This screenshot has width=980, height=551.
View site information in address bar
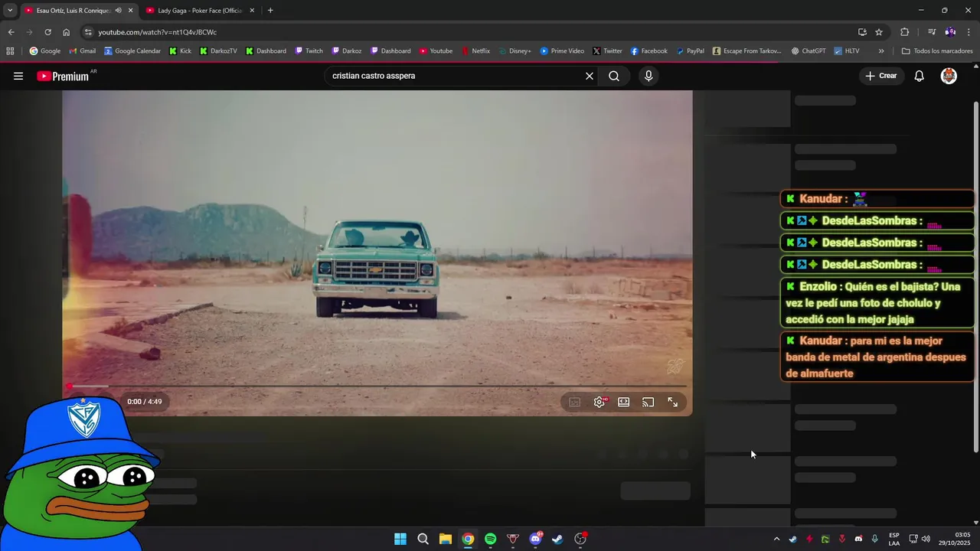(88, 32)
